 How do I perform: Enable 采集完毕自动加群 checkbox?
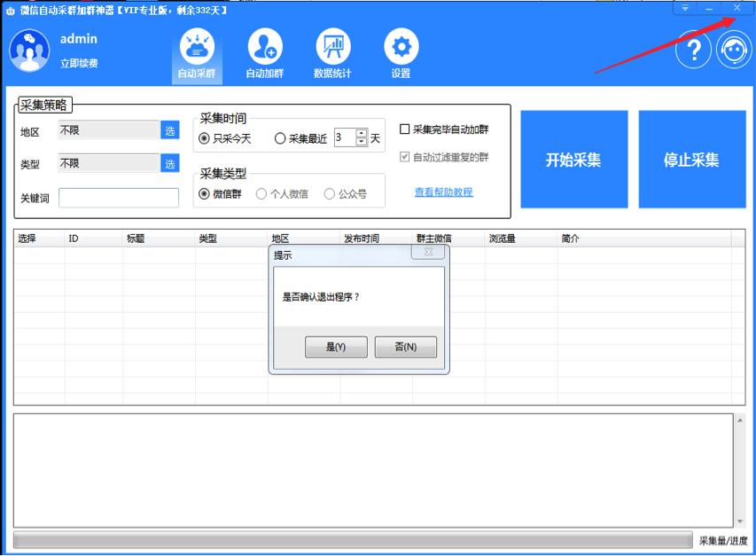(x=405, y=129)
